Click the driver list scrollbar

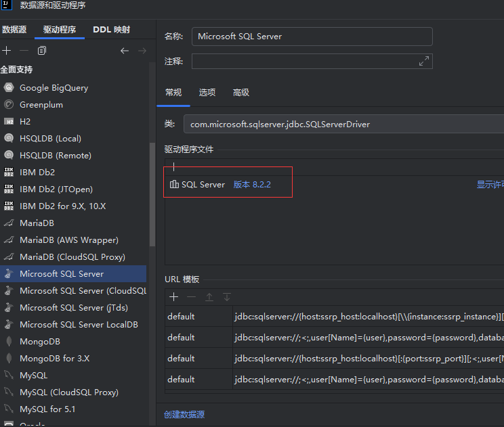(x=152, y=194)
